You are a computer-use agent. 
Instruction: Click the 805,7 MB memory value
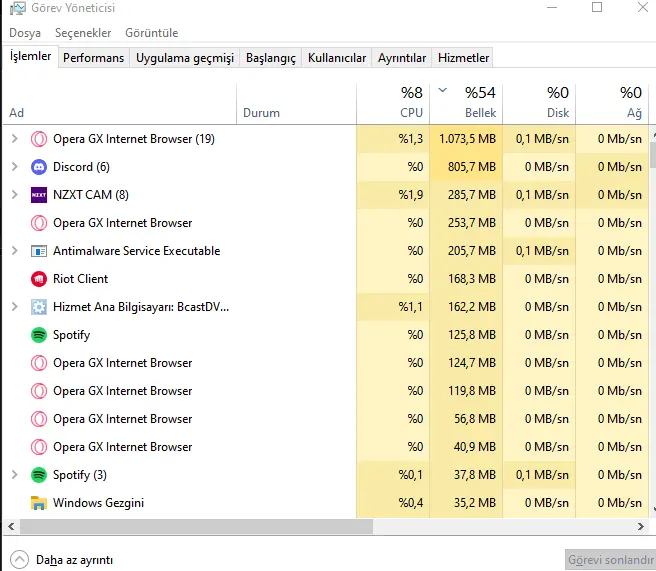(x=472, y=167)
